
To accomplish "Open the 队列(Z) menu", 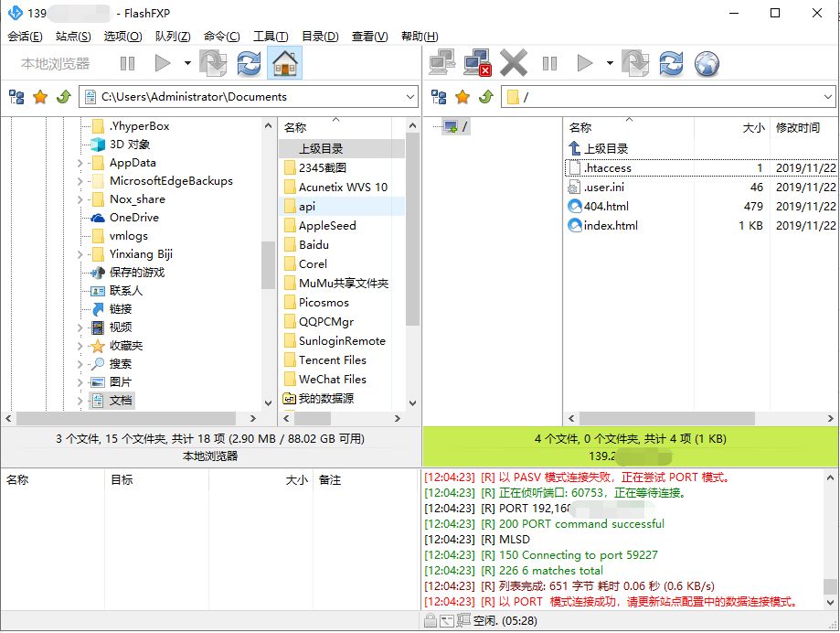I will [173, 37].
